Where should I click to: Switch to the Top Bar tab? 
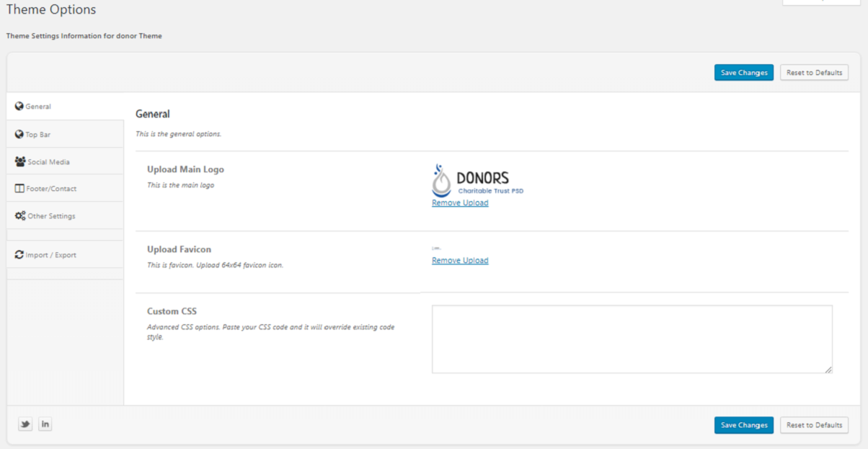(66, 134)
